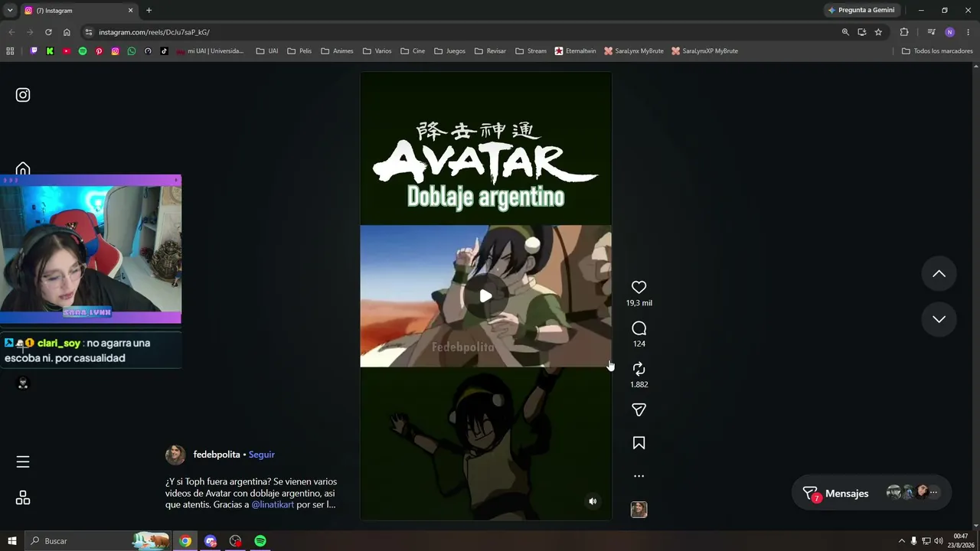The width and height of the screenshot is (980, 551).
Task: Click the Instagram logo in the sidebar
Action: click(23, 95)
